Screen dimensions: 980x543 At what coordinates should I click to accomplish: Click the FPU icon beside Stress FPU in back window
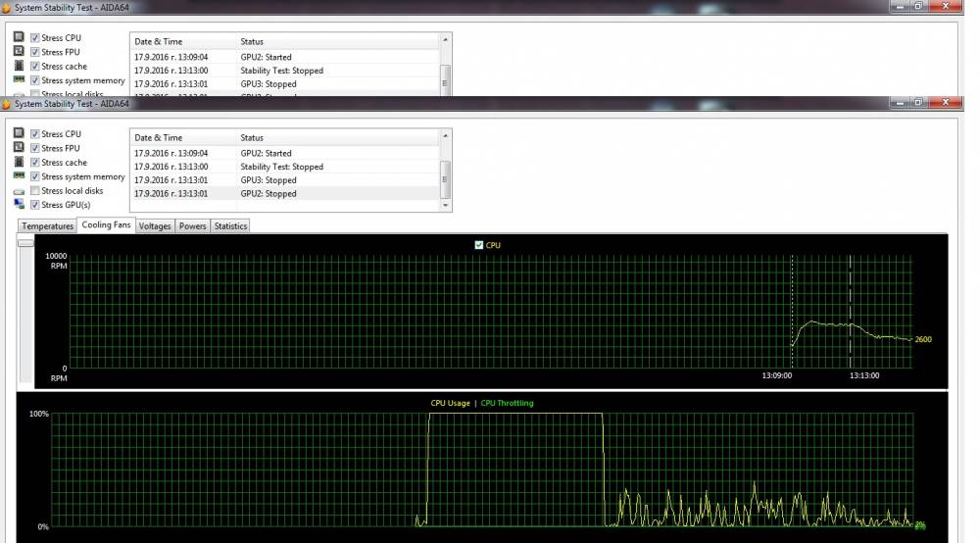19,51
